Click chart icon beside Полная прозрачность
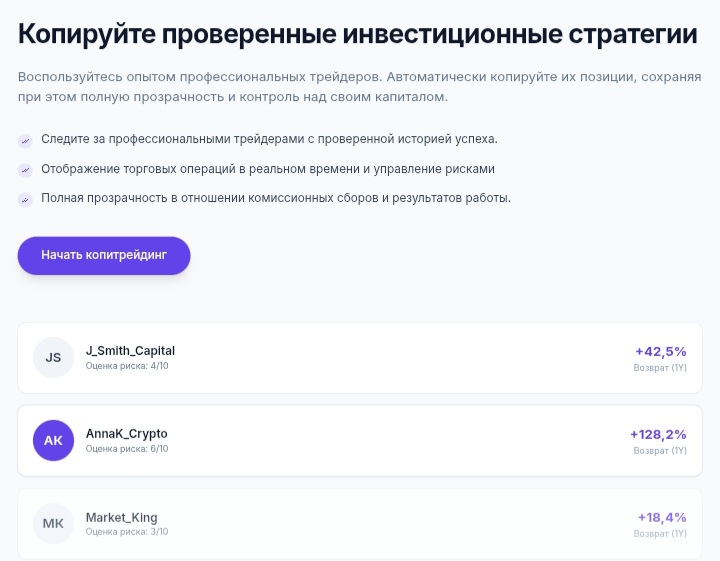Image resolution: width=720 pixels, height=561 pixels. coord(25,200)
